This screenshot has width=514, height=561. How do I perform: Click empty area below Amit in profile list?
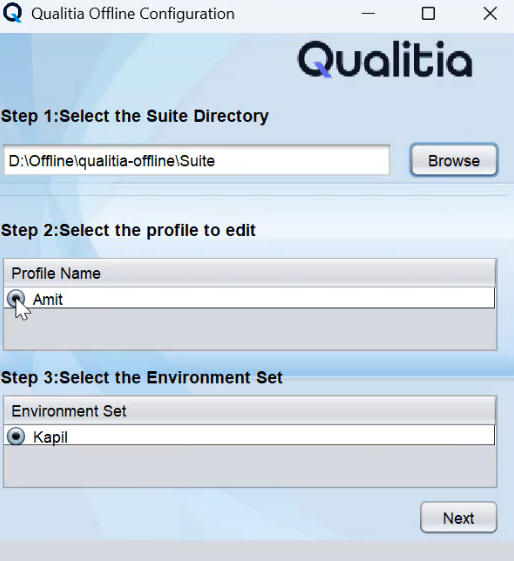[250, 329]
